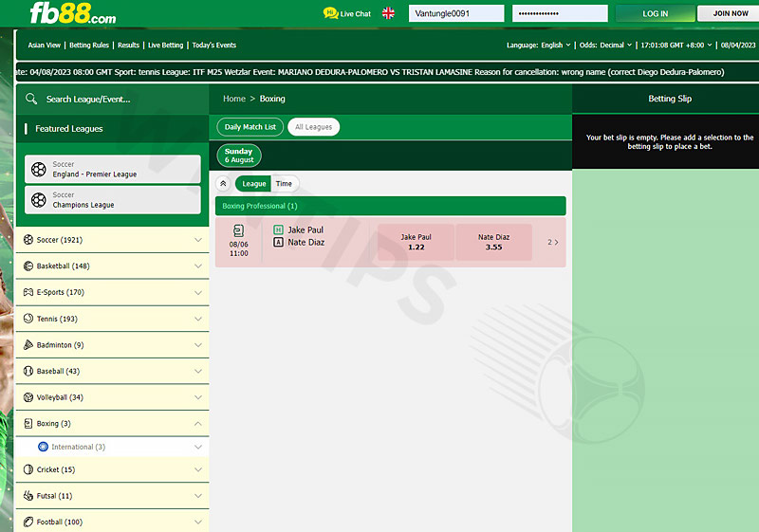Click the JOIN NOW button
Screen dimensions: 759x532
pyautogui.click(x=731, y=13)
